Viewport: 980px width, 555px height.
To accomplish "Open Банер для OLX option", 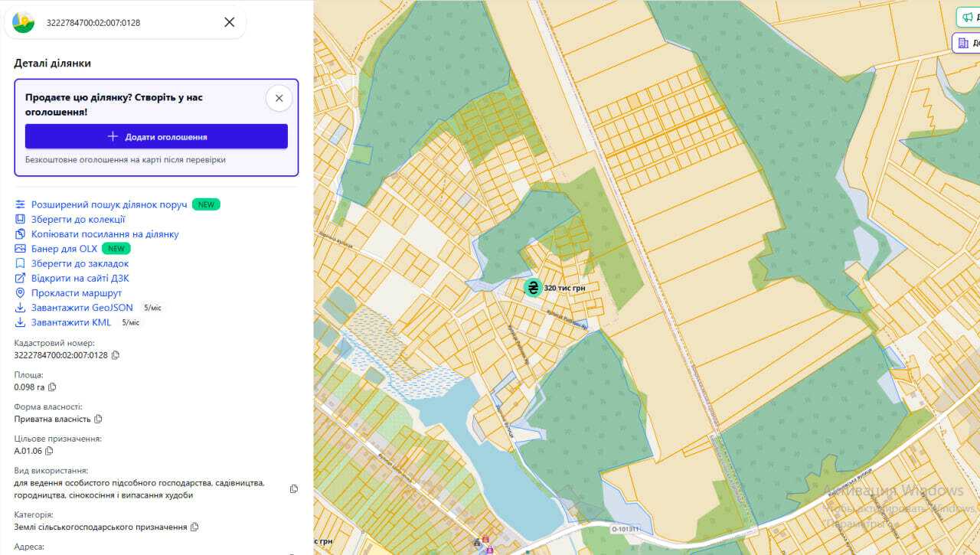I will tap(64, 249).
